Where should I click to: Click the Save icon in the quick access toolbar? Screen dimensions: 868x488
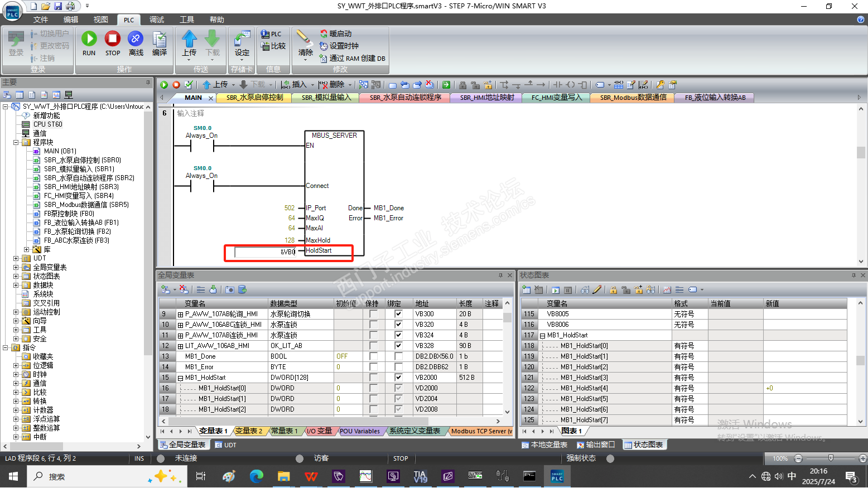pyautogui.click(x=58, y=6)
